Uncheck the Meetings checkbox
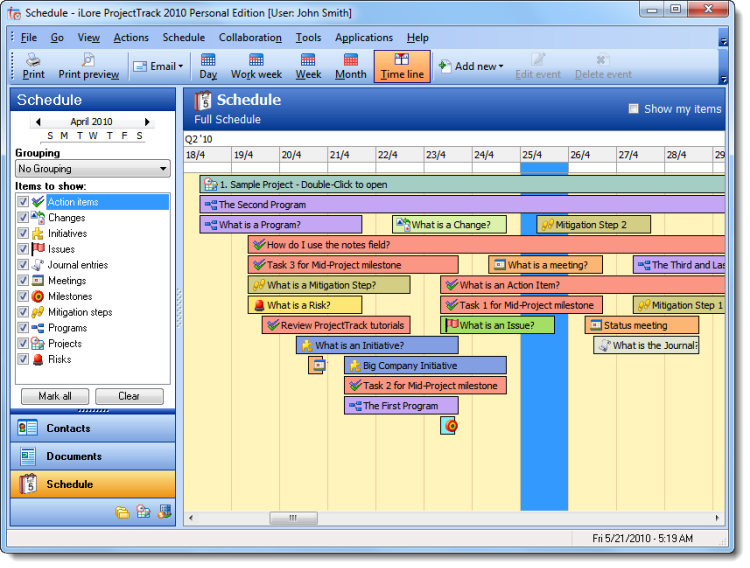The image size is (750, 568). pyautogui.click(x=23, y=281)
